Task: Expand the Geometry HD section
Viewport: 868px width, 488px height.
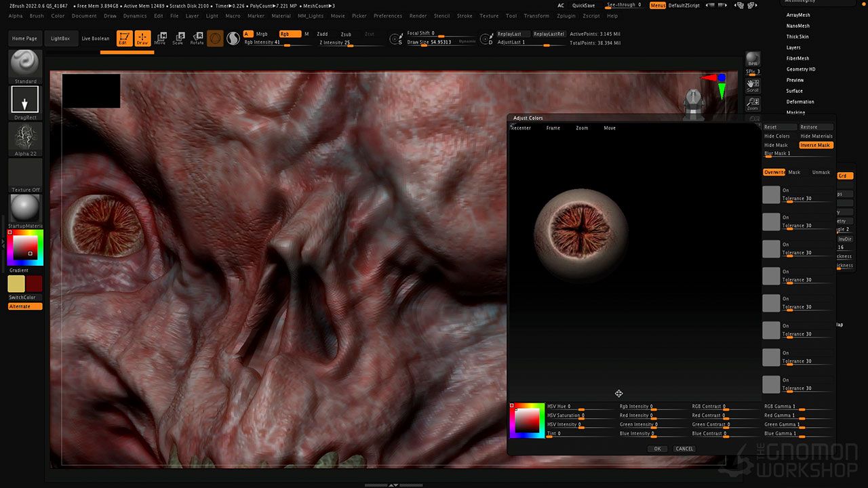Action: [801, 69]
